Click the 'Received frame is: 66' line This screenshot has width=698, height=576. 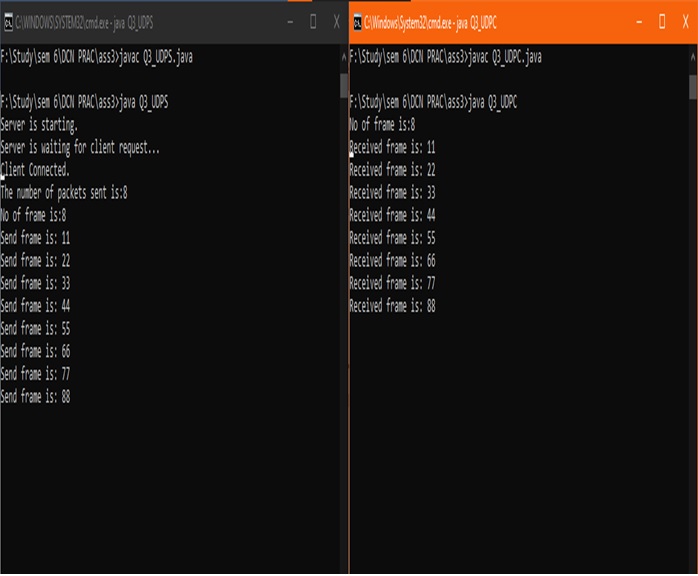click(393, 261)
